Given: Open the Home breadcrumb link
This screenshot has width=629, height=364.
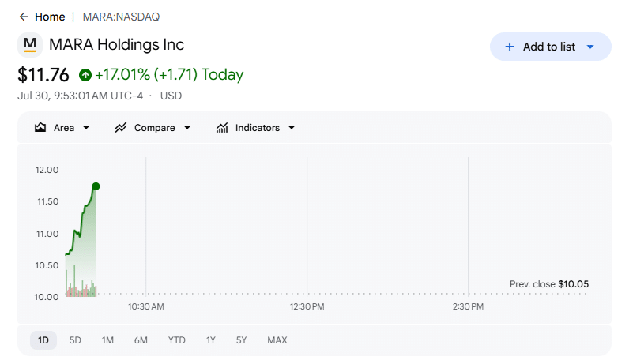Looking at the screenshot, I should [50, 17].
